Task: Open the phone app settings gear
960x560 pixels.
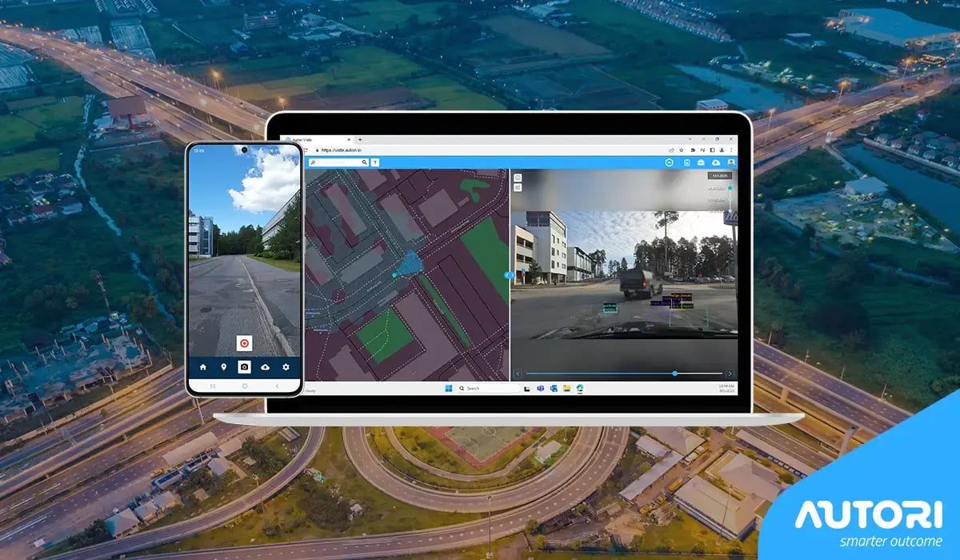Action: 286,366
